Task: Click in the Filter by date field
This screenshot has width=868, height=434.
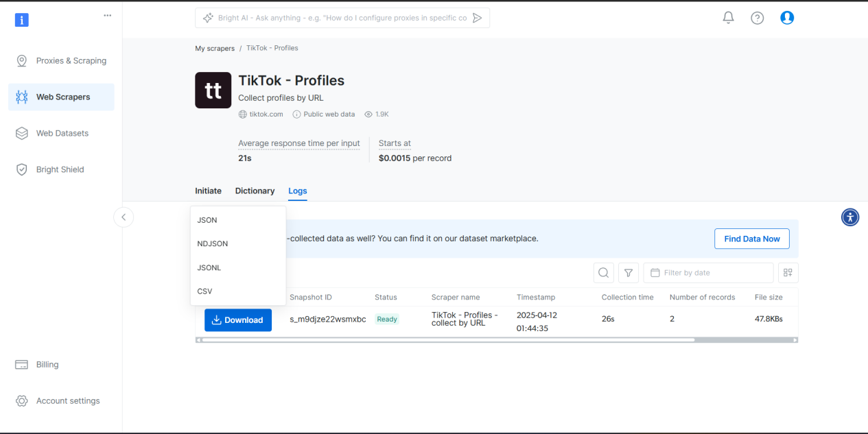Action: coord(708,273)
